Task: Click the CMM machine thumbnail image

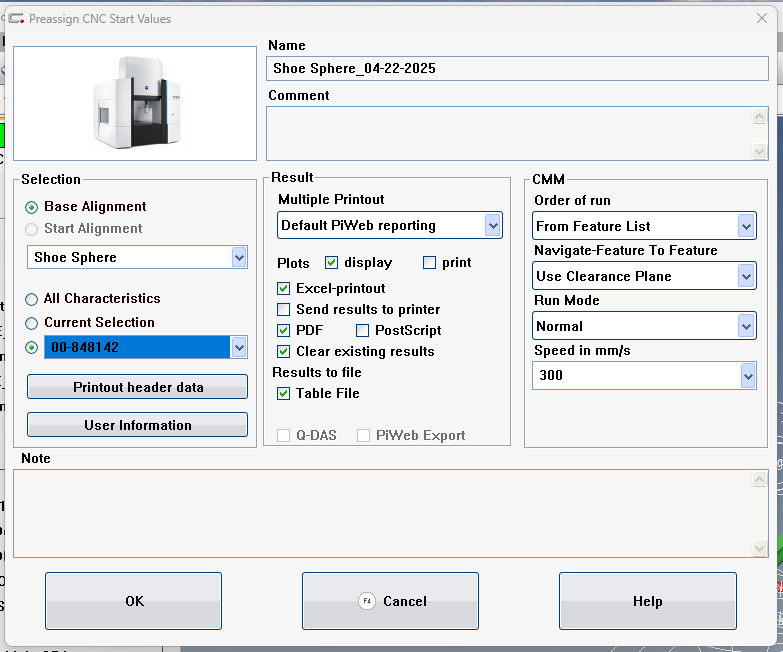Action: tap(135, 103)
